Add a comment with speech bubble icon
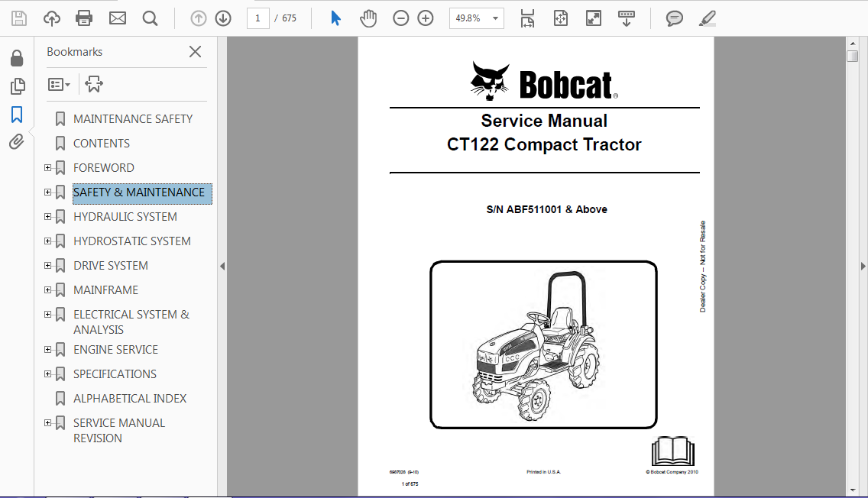 click(674, 18)
